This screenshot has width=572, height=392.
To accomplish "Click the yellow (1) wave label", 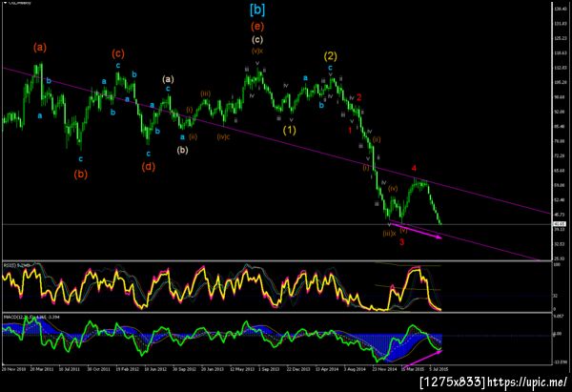I will [x=290, y=130].
